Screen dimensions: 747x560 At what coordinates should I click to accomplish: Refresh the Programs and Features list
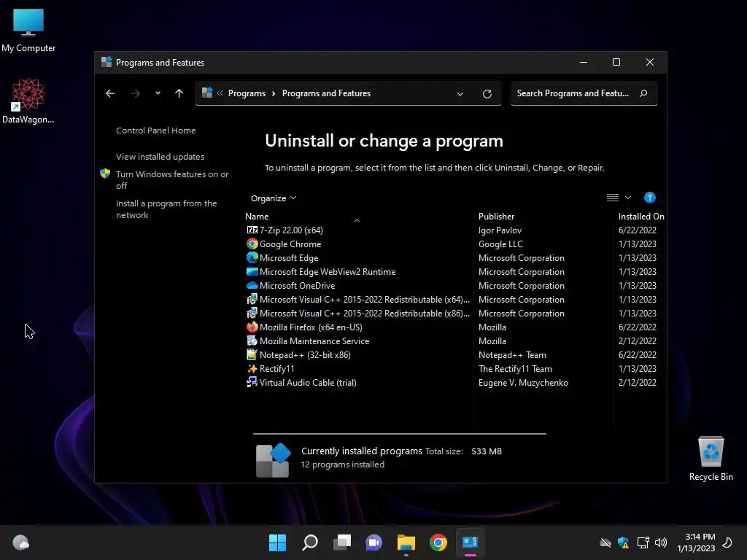(487, 94)
